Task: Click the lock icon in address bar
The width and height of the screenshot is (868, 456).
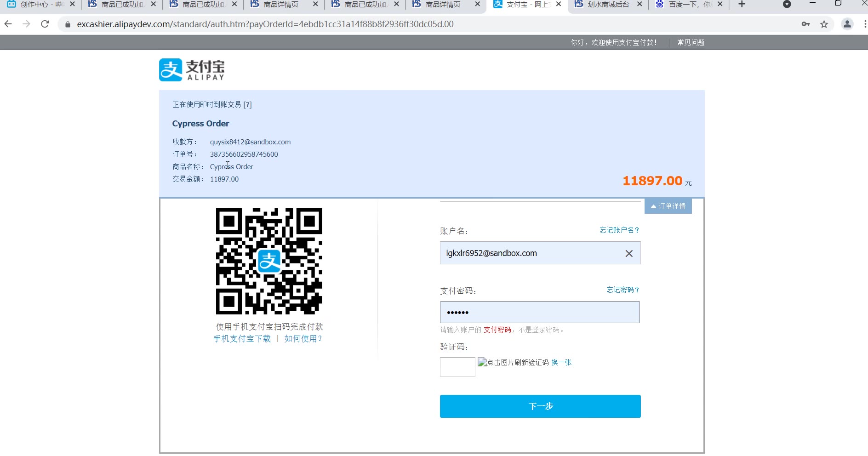Action: pos(68,24)
